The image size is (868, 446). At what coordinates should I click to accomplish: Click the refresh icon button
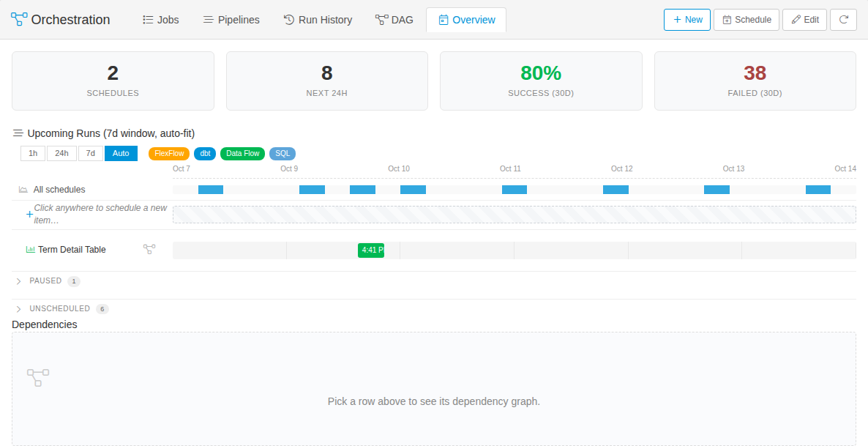pyautogui.click(x=844, y=19)
